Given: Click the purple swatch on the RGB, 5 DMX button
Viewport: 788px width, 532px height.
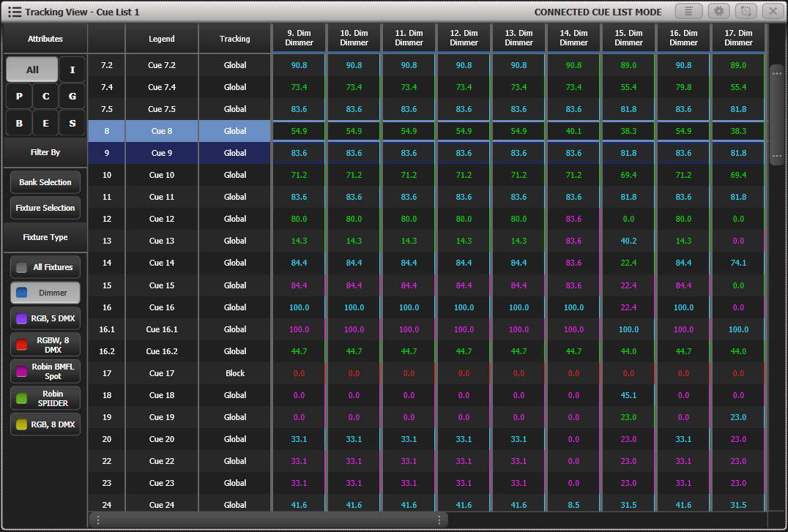Looking at the screenshot, I should point(21,318).
